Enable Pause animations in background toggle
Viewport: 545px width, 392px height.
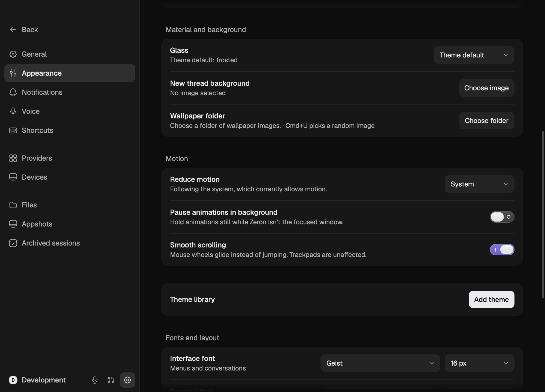[502, 217]
